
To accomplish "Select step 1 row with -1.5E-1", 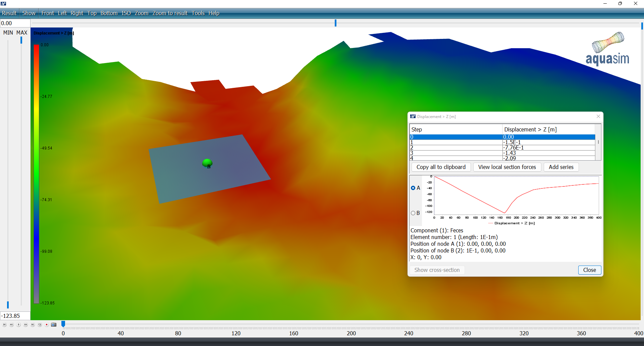I will pos(502,142).
